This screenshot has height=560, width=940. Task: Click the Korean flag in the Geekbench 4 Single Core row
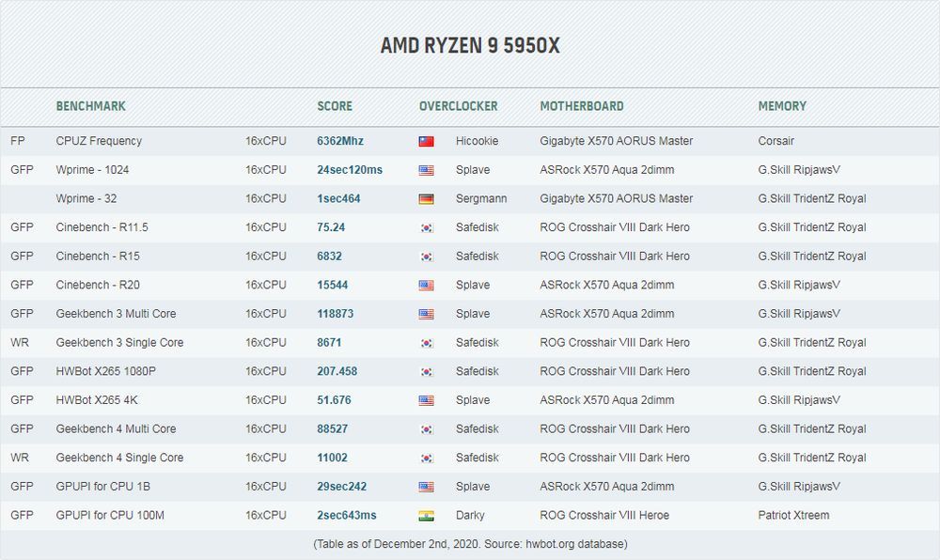426,458
